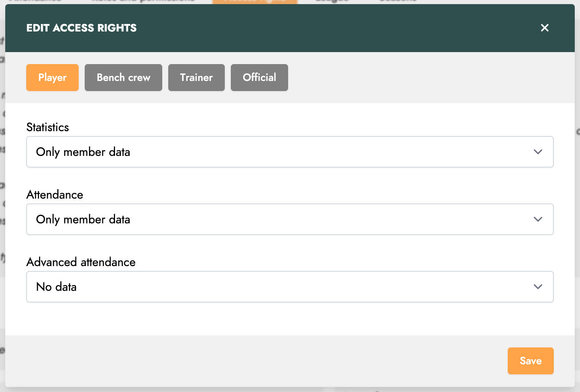Click "No data" value under Advanced attendance

point(56,287)
